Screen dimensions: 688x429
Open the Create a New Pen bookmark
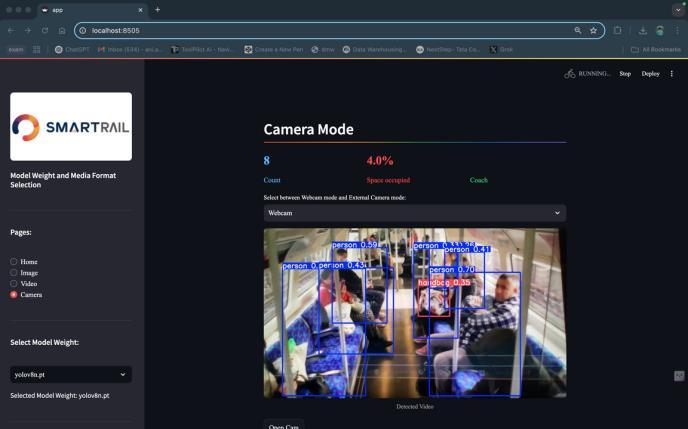[x=274, y=50]
